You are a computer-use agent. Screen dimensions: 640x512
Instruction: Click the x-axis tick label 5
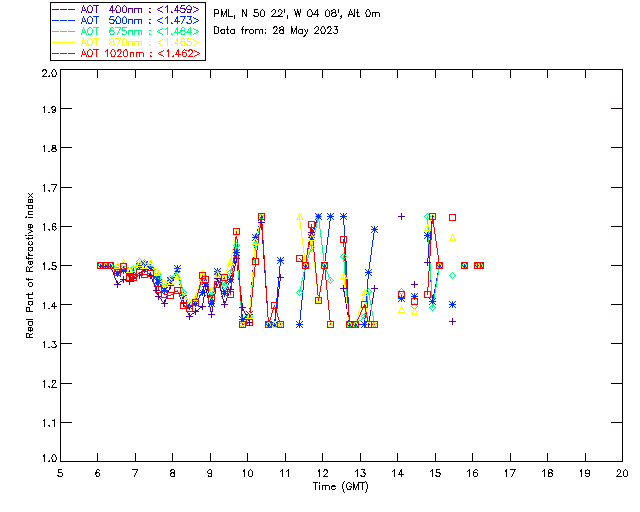pos(60,473)
